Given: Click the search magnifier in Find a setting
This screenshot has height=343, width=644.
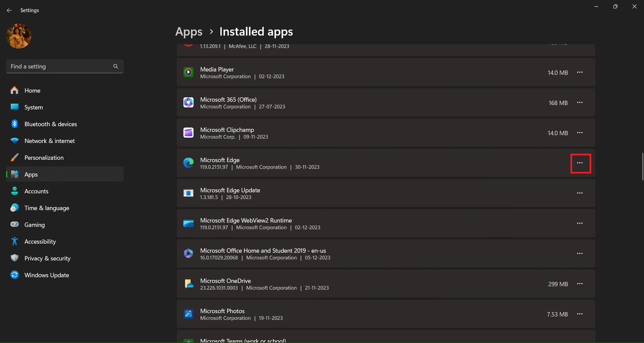Looking at the screenshot, I should [x=116, y=66].
